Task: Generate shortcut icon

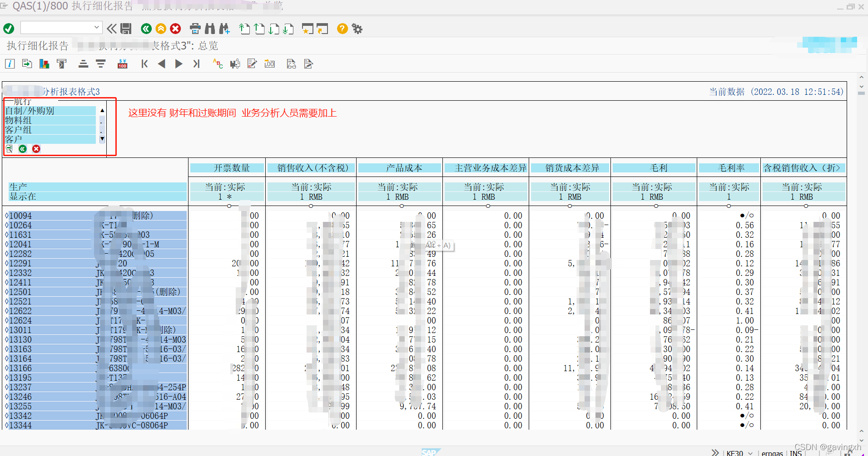Action: (x=322, y=29)
